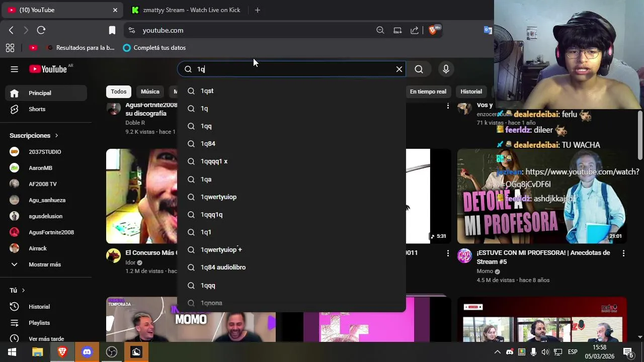Choose the 1qqq suggestion
The image size is (644, 362).
coord(291,286)
